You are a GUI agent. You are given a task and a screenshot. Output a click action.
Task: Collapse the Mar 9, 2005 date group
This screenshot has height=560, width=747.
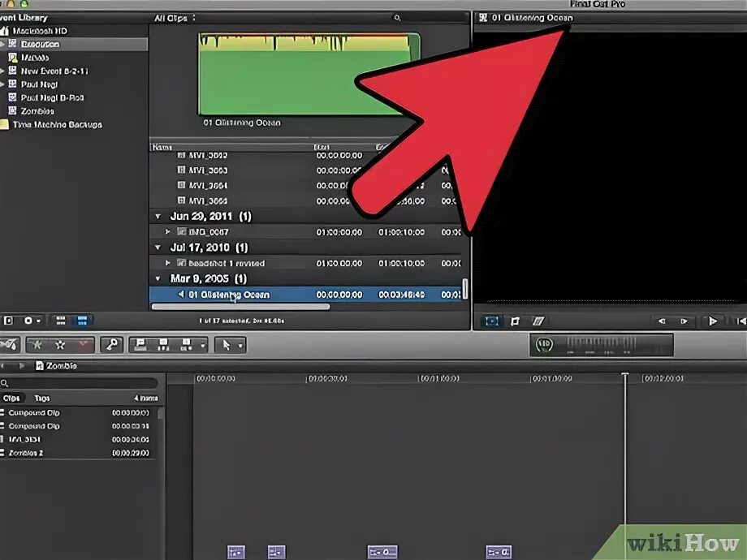158,278
